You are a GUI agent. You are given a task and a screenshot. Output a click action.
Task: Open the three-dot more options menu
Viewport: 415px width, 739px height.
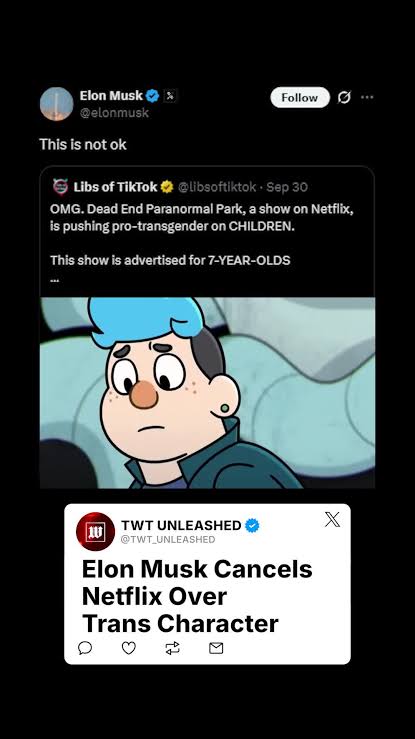[367, 97]
